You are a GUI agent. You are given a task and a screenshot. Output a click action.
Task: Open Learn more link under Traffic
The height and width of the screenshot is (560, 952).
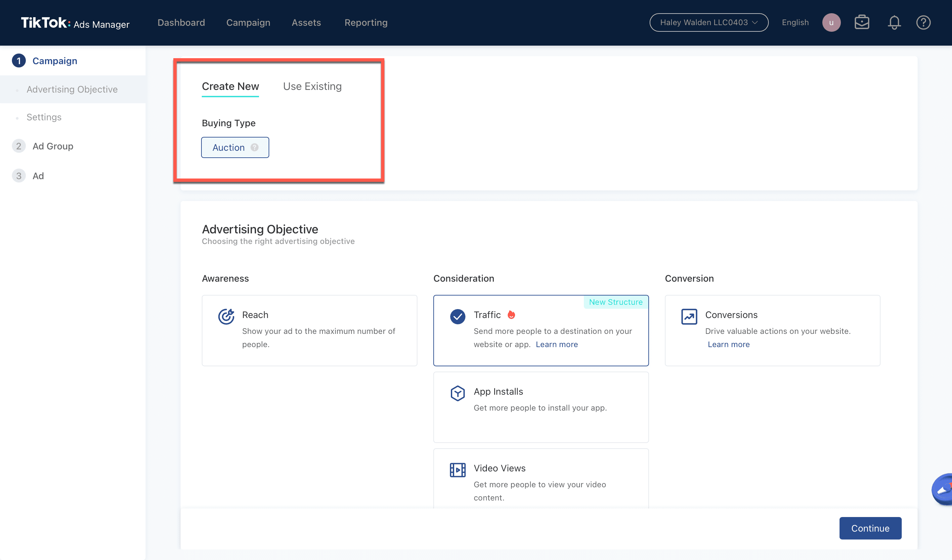[556, 344]
